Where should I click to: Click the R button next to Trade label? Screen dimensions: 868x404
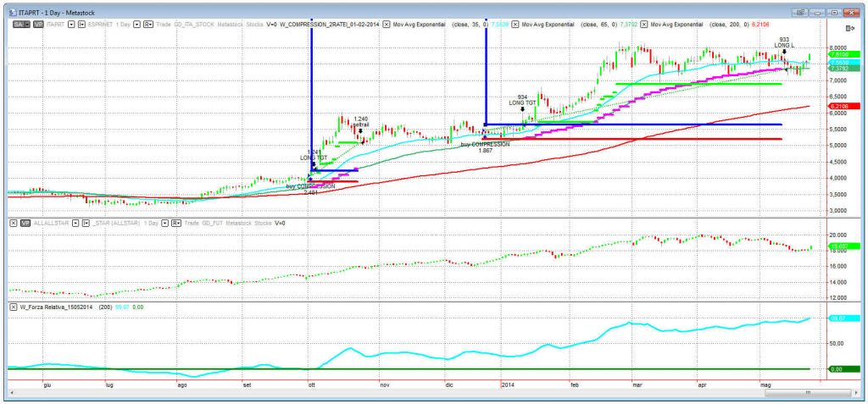(148, 25)
